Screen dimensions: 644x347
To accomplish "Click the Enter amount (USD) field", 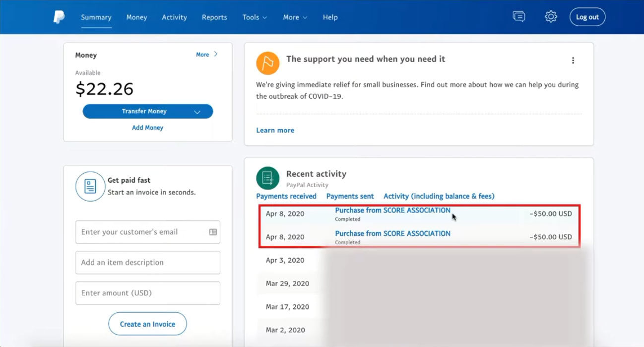I will (x=148, y=293).
